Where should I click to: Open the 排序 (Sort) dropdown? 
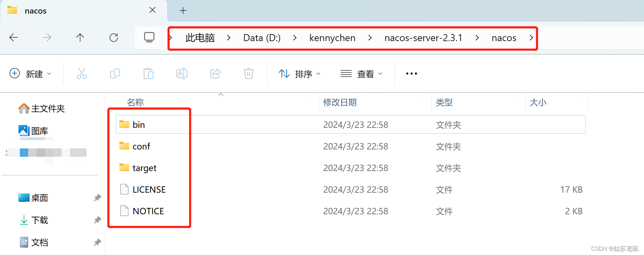pos(300,74)
